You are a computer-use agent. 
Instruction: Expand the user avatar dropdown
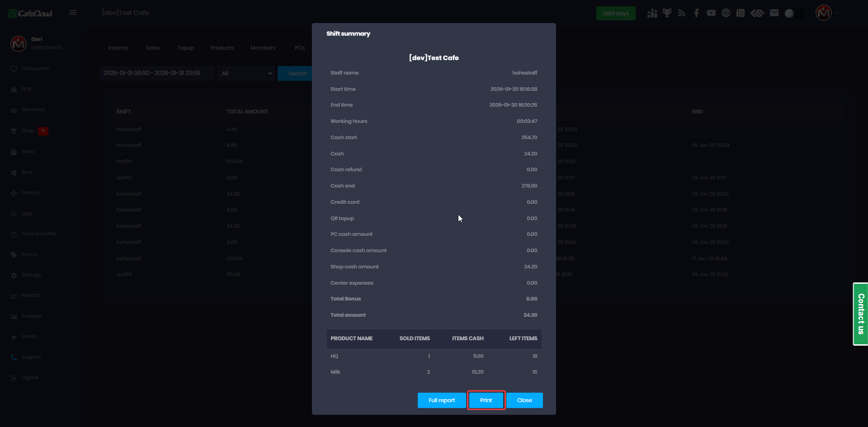tap(827, 13)
